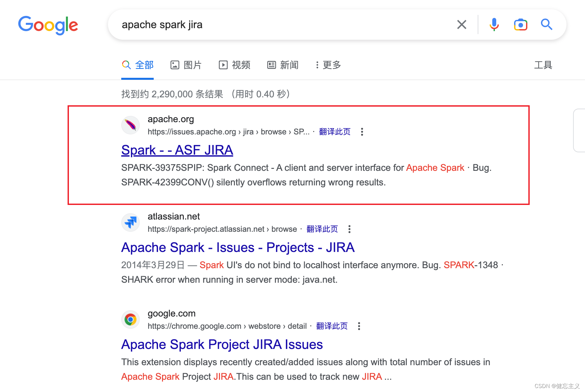Open the three-dot menu on the apache.org result

click(362, 132)
